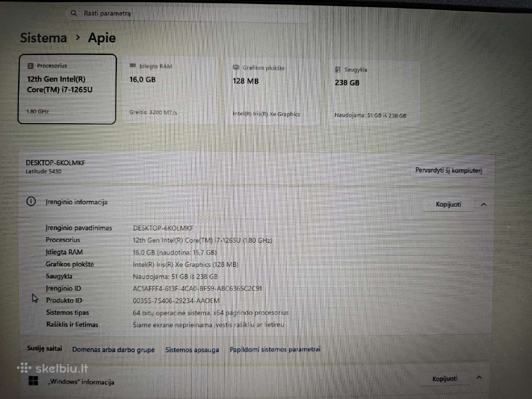Click the DESKTOP-6KOLMKF device name value

click(x=163, y=228)
